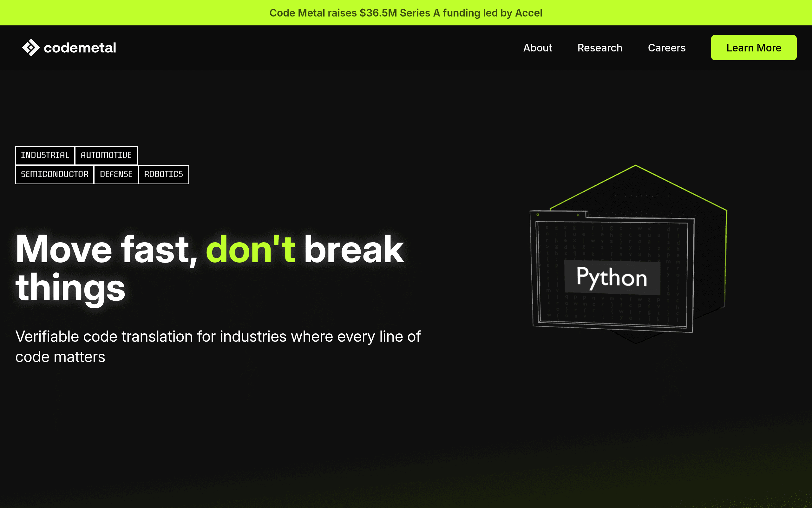812x508 pixels.
Task: Select the INDUSTRIAL tag
Action: point(45,155)
